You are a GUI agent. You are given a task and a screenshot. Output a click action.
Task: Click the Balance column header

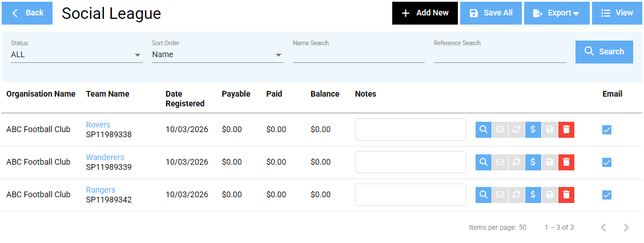coord(325,94)
